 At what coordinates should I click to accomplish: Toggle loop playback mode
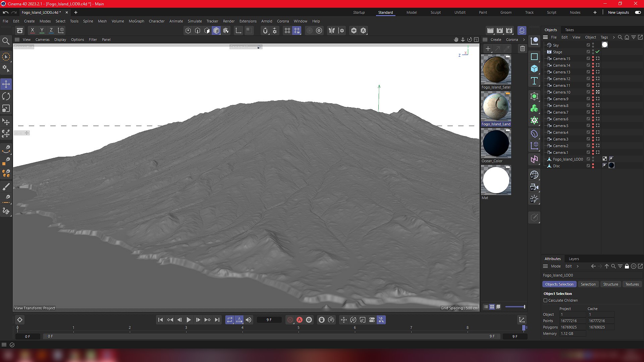point(230,320)
